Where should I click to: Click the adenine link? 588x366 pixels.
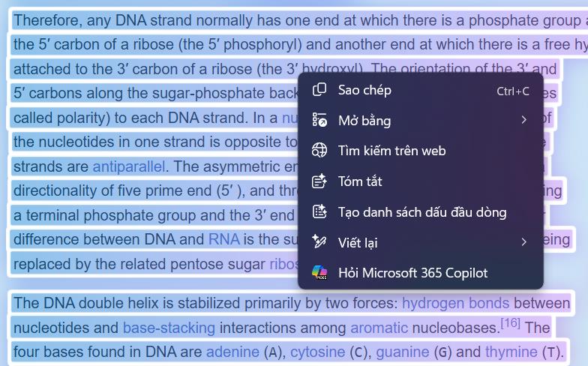232,352
